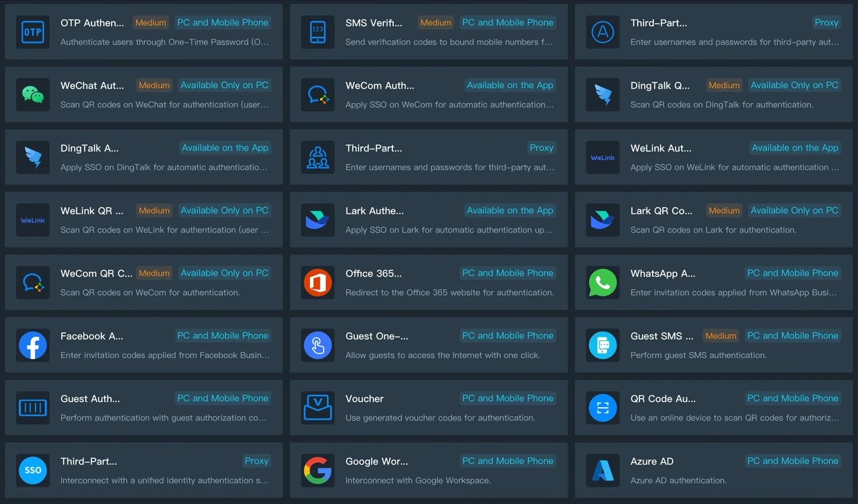This screenshot has width=858, height=504.
Task: Select the SMS Verification phone icon
Action: click(x=317, y=32)
